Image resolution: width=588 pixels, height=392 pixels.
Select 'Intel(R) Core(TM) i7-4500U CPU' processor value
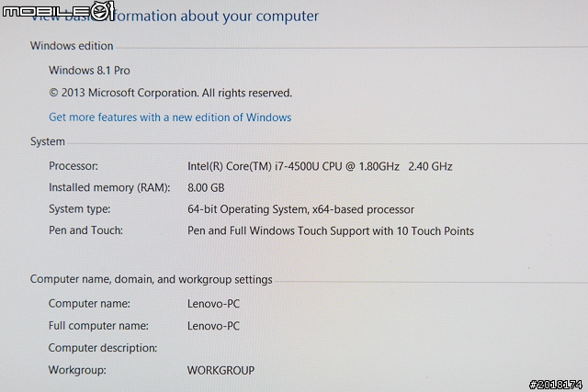tap(265, 166)
